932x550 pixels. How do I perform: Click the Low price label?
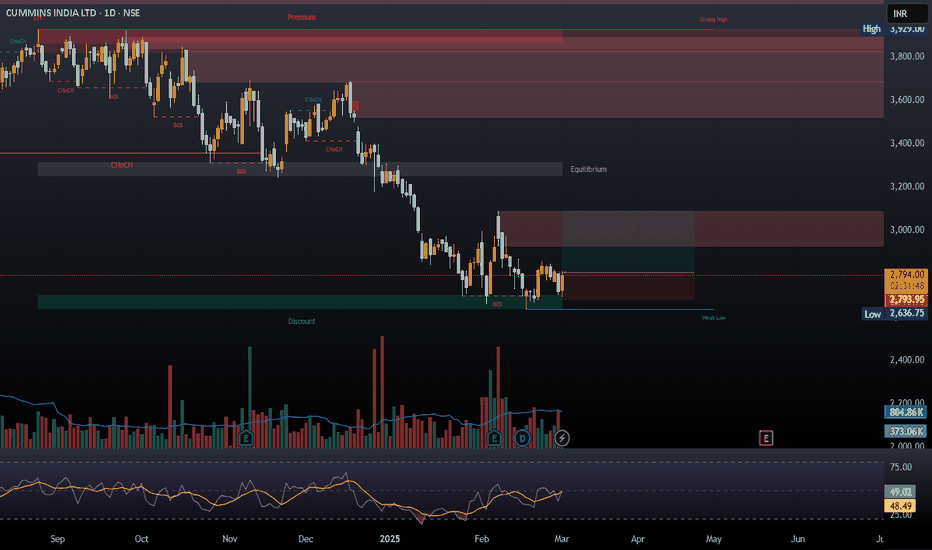click(x=873, y=314)
